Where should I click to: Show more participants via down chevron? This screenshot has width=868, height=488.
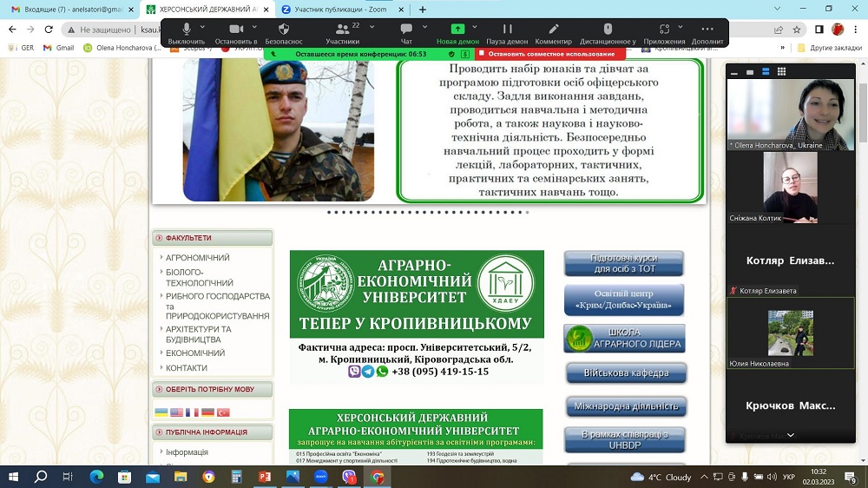pyautogui.click(x=791, y=435)
